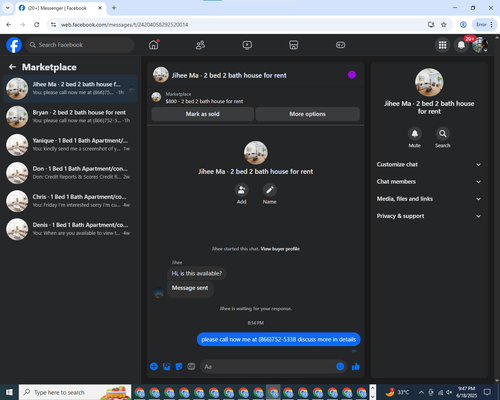
Task: Click the listing thumbnail beside $800 listing
Action: [156, 97]
